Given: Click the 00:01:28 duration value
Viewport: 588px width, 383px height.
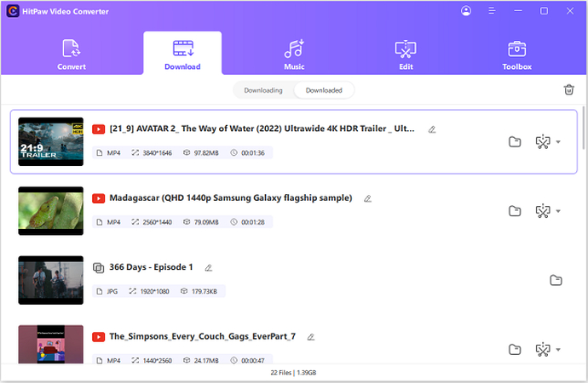Looking at the screenshot, I should 253,222.
